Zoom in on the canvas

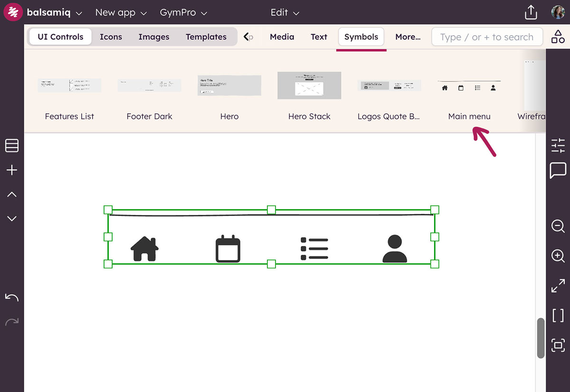click(x=558, y=256)
